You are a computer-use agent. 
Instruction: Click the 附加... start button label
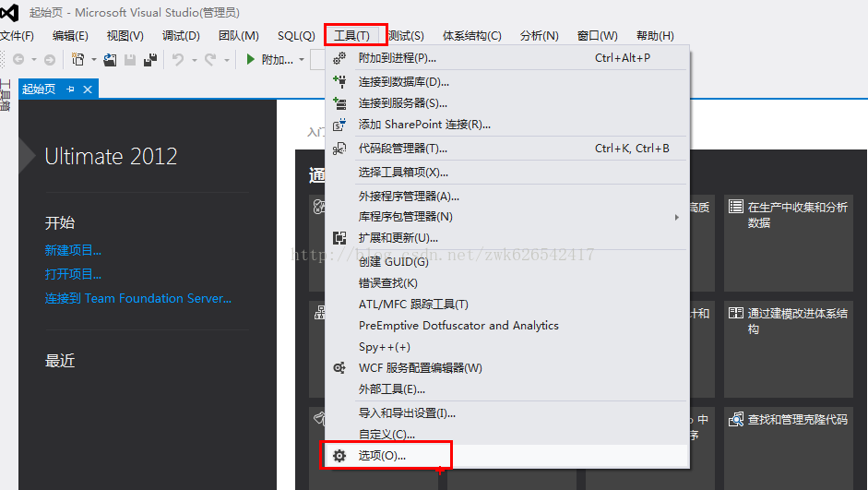tap(278, 60)
